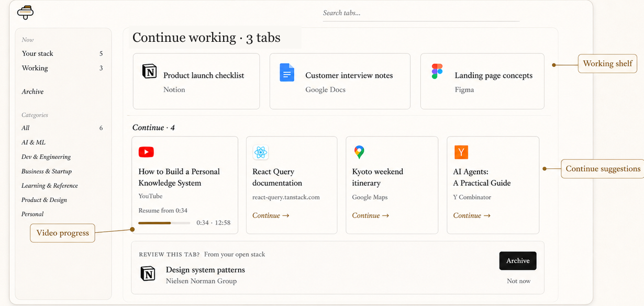
Task: Click the Figma icon on Landing page concepts
Action: [x=437, y=72]
